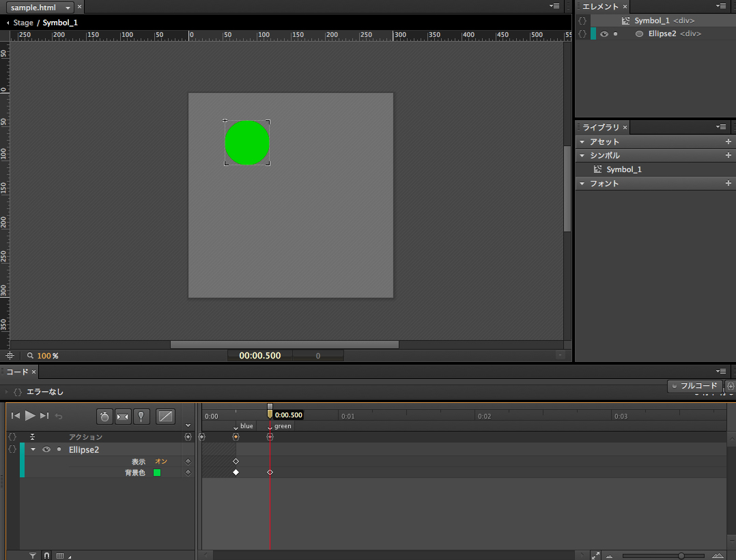This screenshot has width=736, height=560.
Task: Close the エレメント panel
Action: point(625,7)
